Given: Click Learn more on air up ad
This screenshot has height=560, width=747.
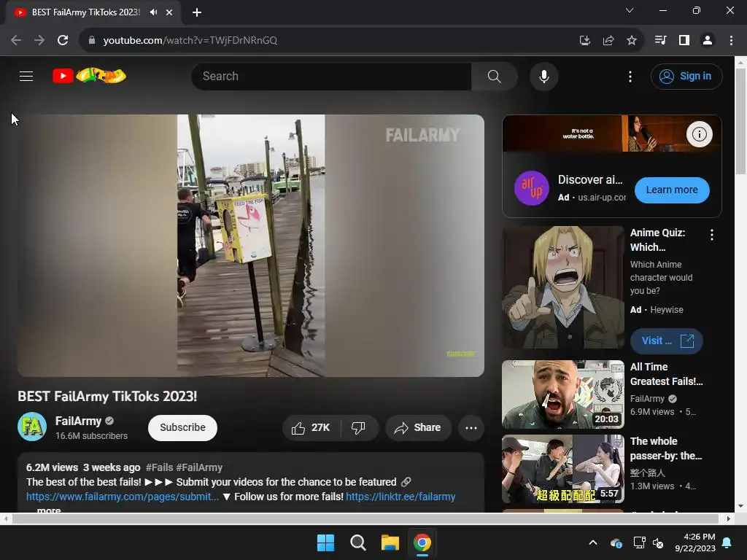Looking at the screenshot, I should point(672,190).
